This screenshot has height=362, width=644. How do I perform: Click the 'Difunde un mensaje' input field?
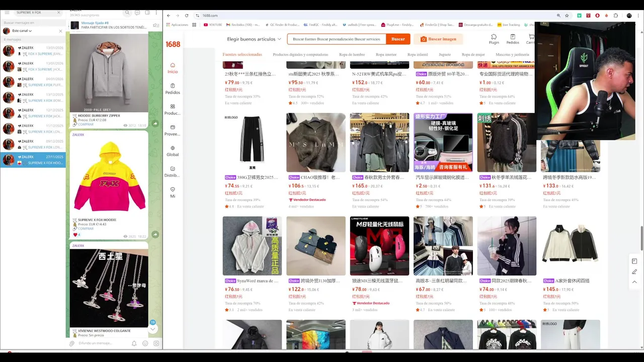coord(103,343)
